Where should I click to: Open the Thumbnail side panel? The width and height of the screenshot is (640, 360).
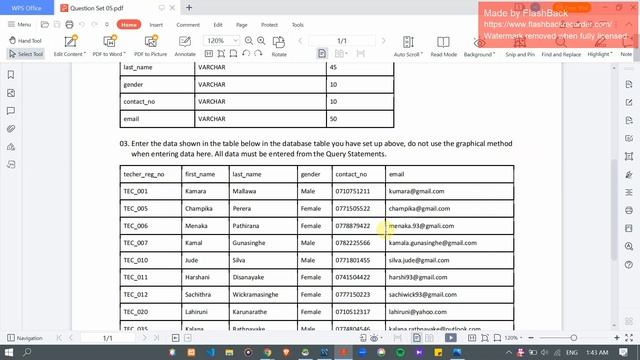(x=11, y=93)
